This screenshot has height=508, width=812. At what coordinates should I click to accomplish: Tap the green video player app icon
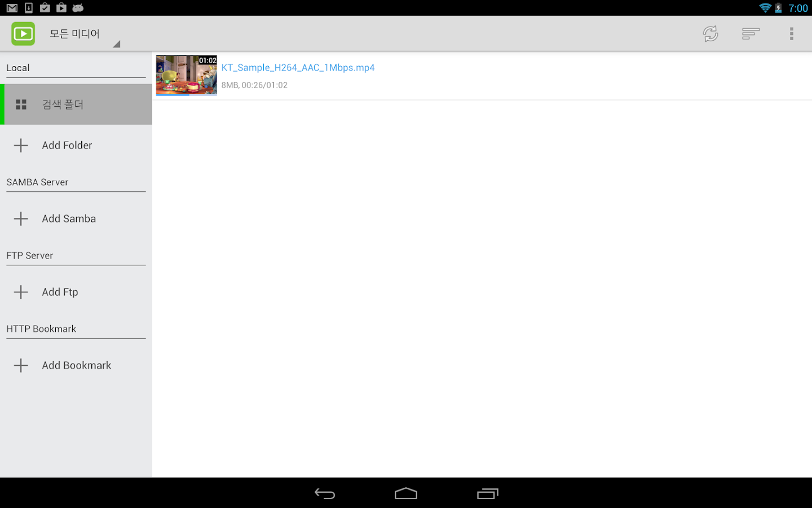click(23, 34)
